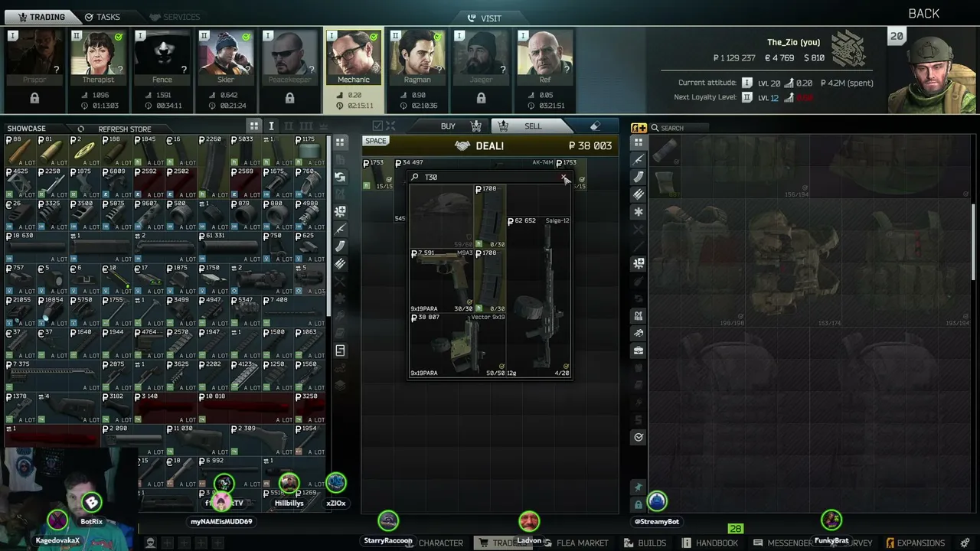
Task: Click the eraser clear-selection icon
Action: (595, 126)
